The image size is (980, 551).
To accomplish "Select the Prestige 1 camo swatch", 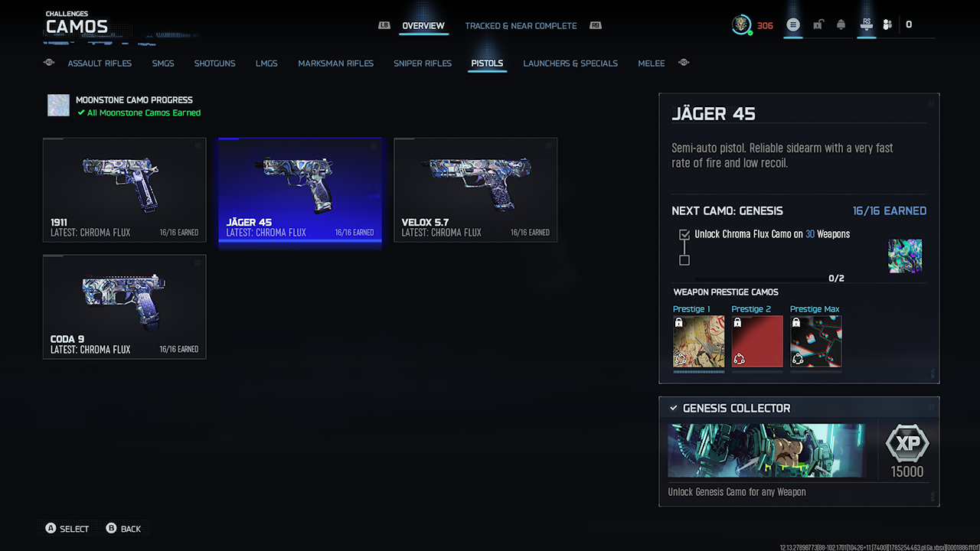I will pyautogui.click(x=699, y=341).
